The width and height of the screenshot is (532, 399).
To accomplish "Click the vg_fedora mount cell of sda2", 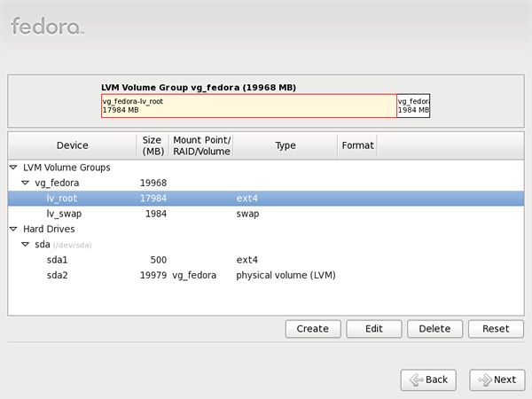I will pyautogui.click(x=194, y=275).
